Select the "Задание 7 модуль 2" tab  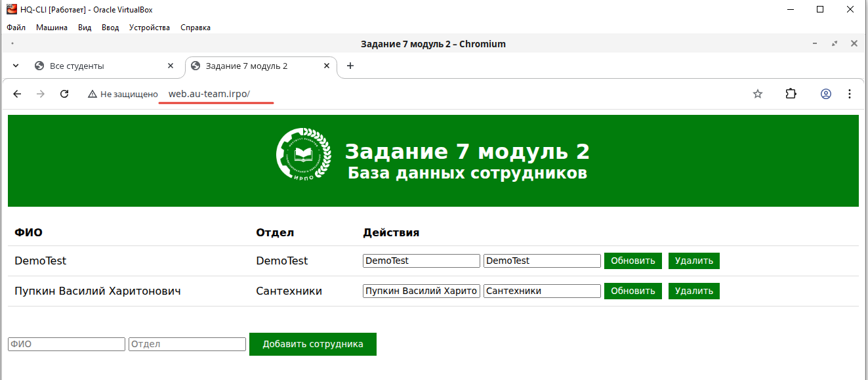[261, 66]
